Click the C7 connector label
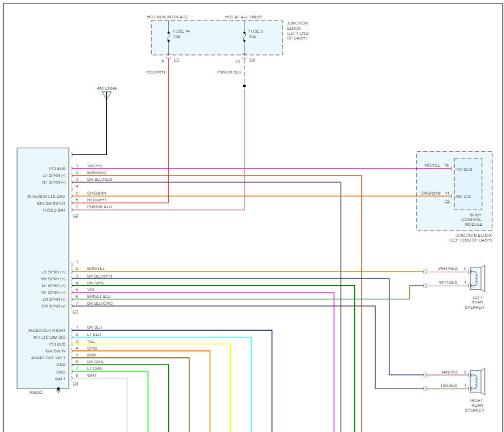The height and width of the screenshot is (432, 504). [176, 60]
